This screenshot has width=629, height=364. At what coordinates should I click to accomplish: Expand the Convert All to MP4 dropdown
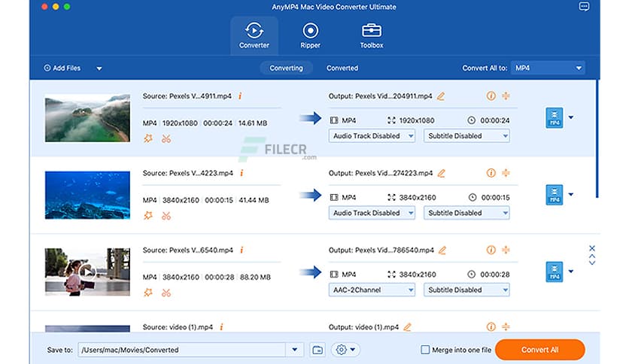(547, 68)
